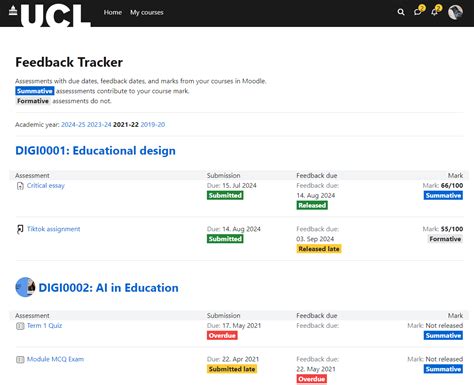The image size is (474, 385).
Task: Click Formative badge for Tiktok assignment
Action: [x=445, y=239]
